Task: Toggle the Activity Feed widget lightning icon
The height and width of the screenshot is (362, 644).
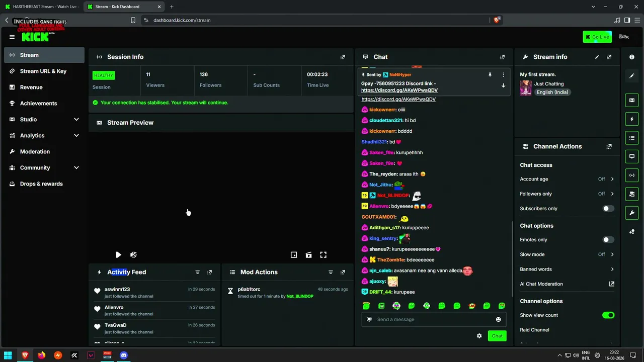Action: [632, 119]
